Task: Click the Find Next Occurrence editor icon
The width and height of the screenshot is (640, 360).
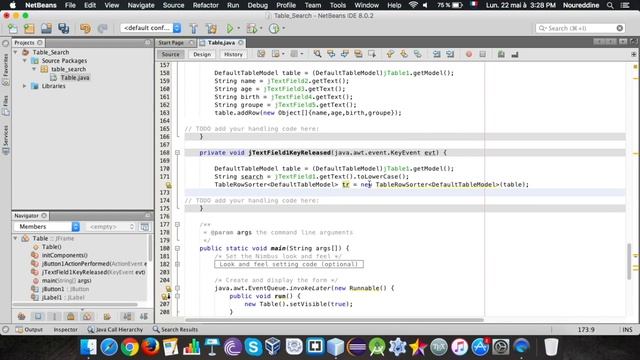Action: pos(344,54)
